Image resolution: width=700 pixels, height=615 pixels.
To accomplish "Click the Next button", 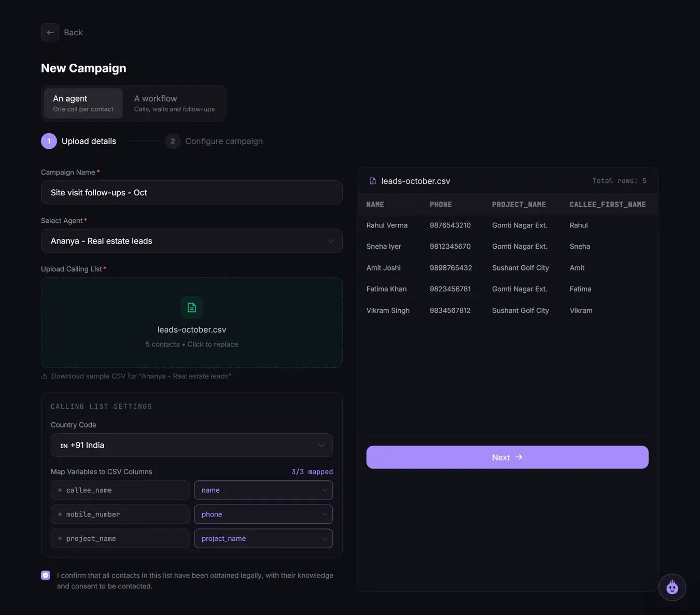I will 507,457.
